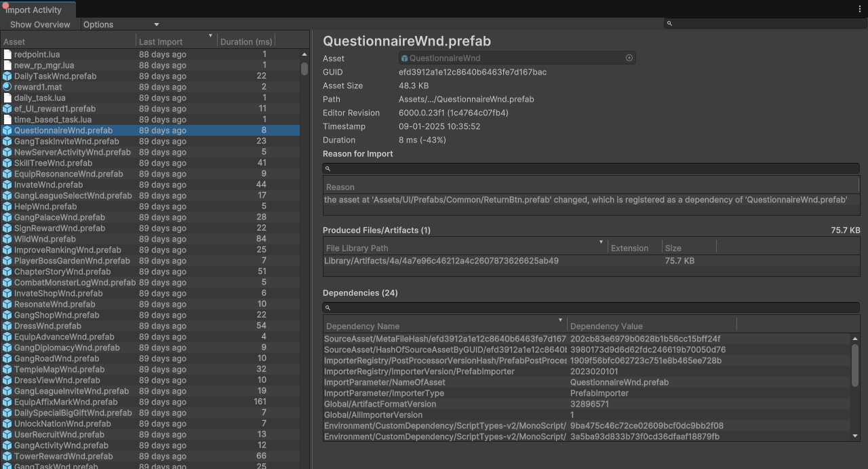
Task: Click the Reason for Import search field
Action: [x=591, y=168]
